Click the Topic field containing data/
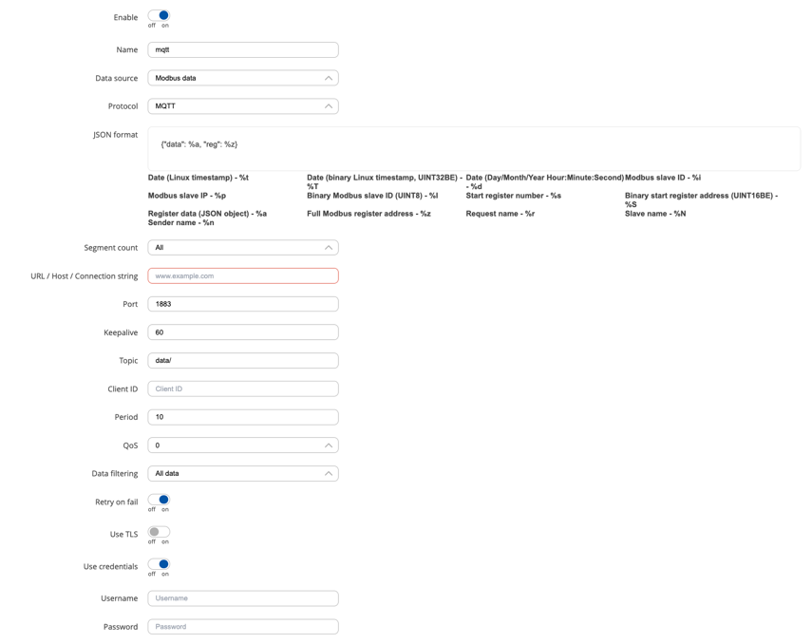 pos(242,361)
